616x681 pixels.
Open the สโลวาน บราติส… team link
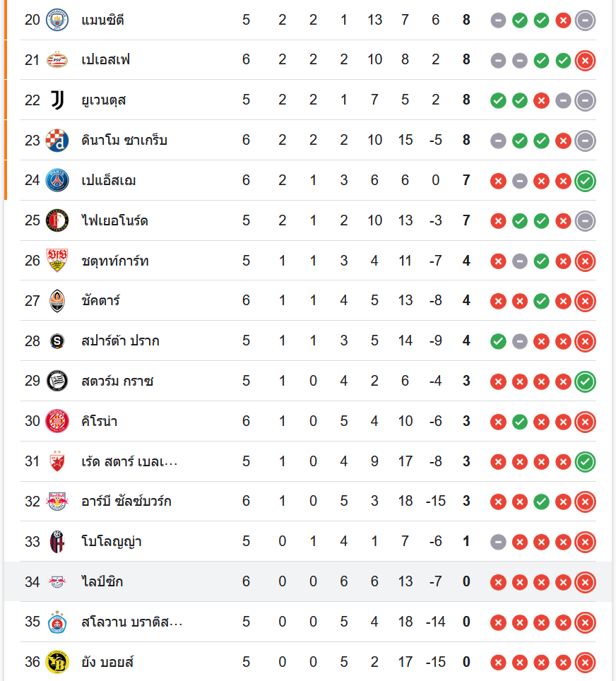pyautogui.click(x=132, y=622)
